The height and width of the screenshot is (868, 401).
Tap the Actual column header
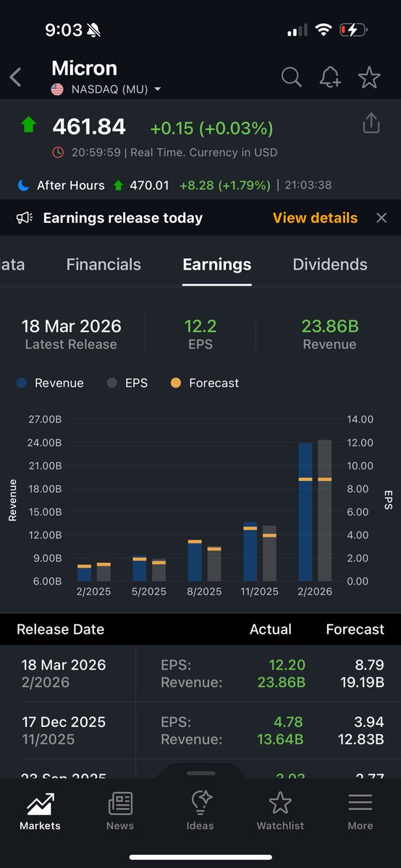(x=271, y=629)
